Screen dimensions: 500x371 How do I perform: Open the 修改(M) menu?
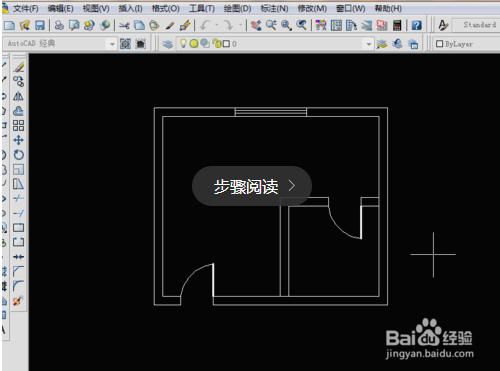tap(312, 8)
